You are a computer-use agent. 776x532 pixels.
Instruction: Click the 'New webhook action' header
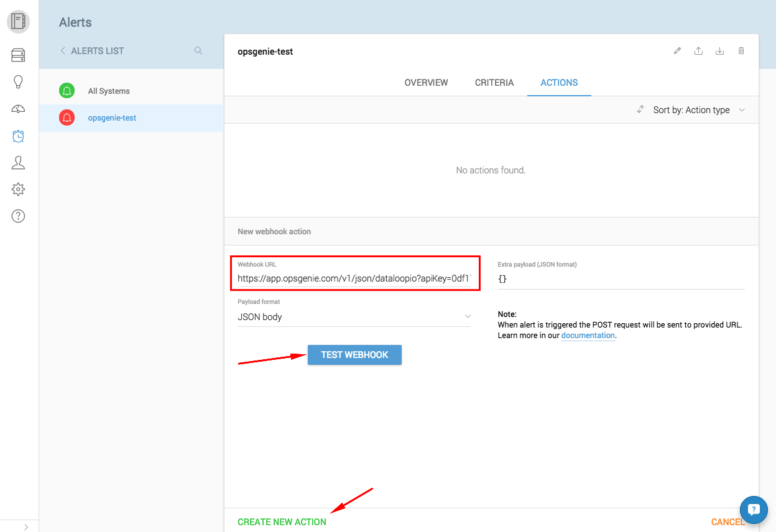click(x=274, y=231)
